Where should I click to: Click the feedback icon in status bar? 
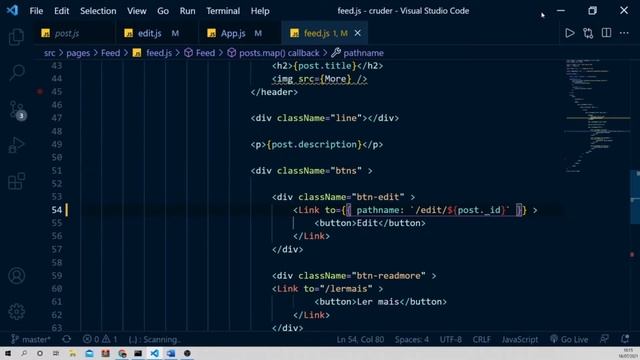tap(604, 339)
